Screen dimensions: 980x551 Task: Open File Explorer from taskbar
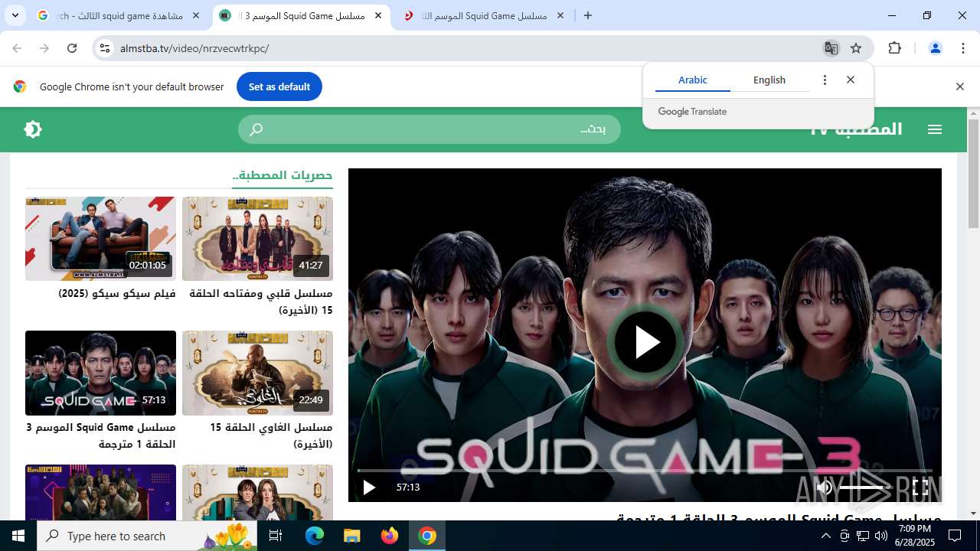pos(351,536)
